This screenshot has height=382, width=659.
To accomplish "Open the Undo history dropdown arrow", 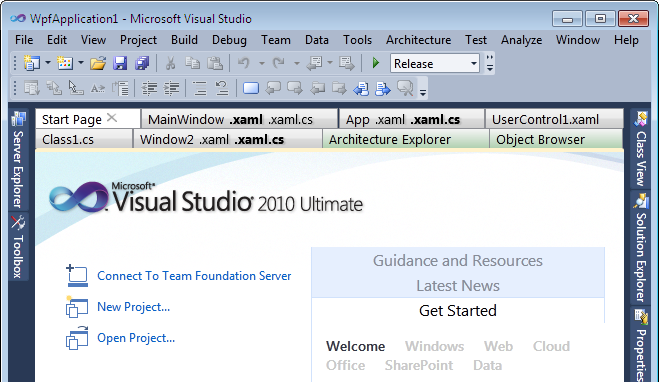I will [261, 63].
